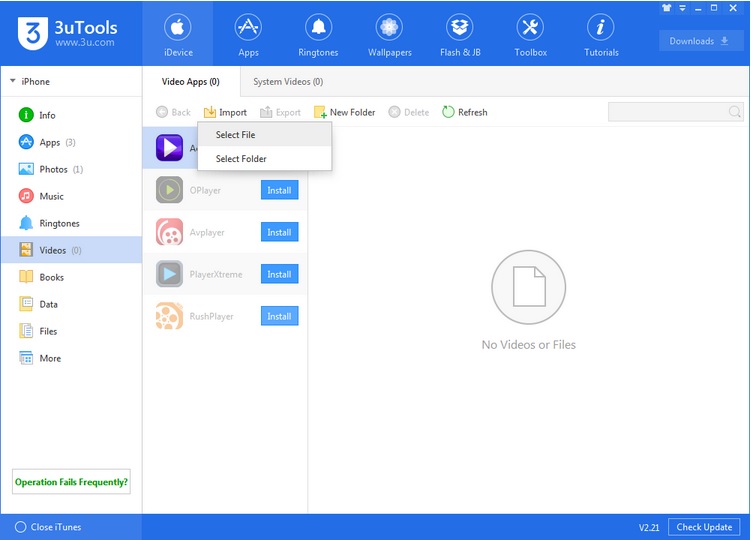Click the PlayerXtreme app icon
Viewport: 751px width, 540px height.
169,274
